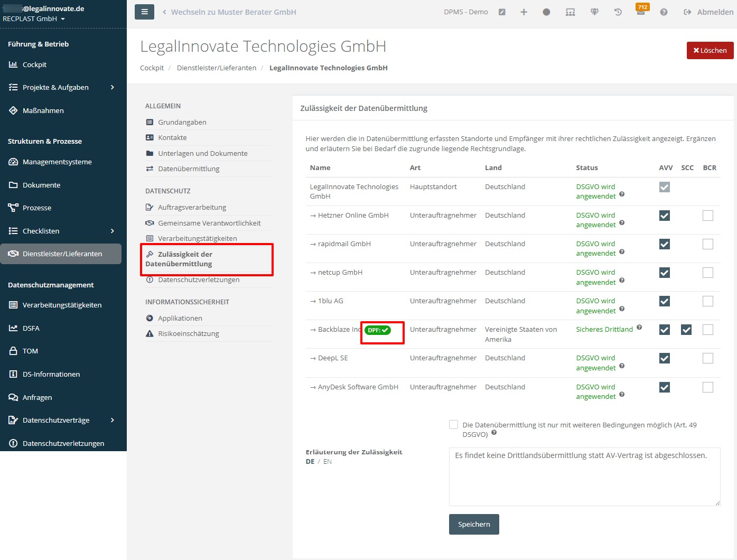Expand the Projekte & Aufgaben submenu
The image size is (737, 560).
112,88
